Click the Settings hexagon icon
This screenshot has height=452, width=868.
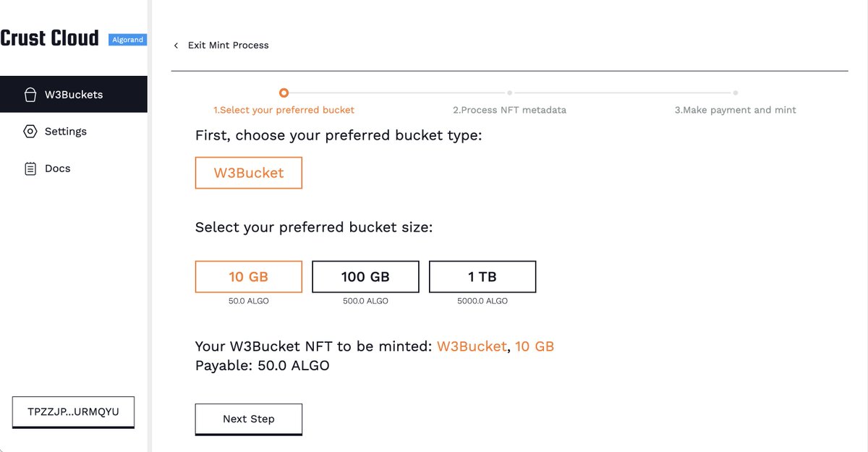pos(30,132)
